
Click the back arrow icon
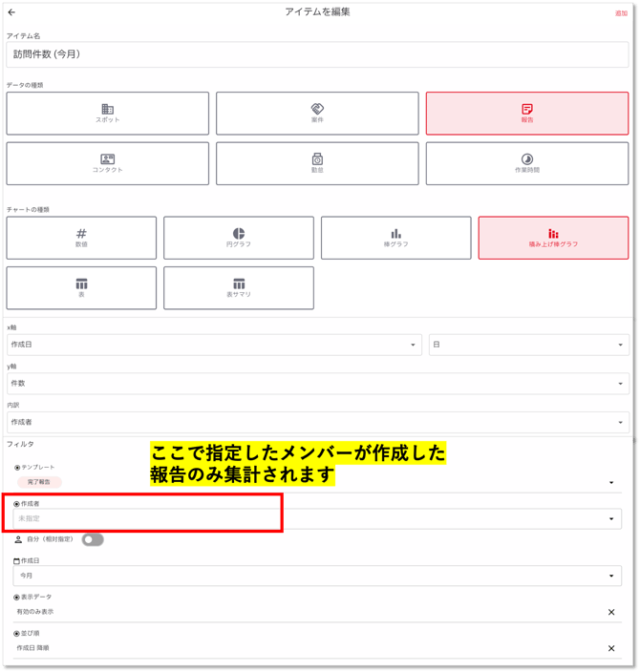[x=11, y=12]
